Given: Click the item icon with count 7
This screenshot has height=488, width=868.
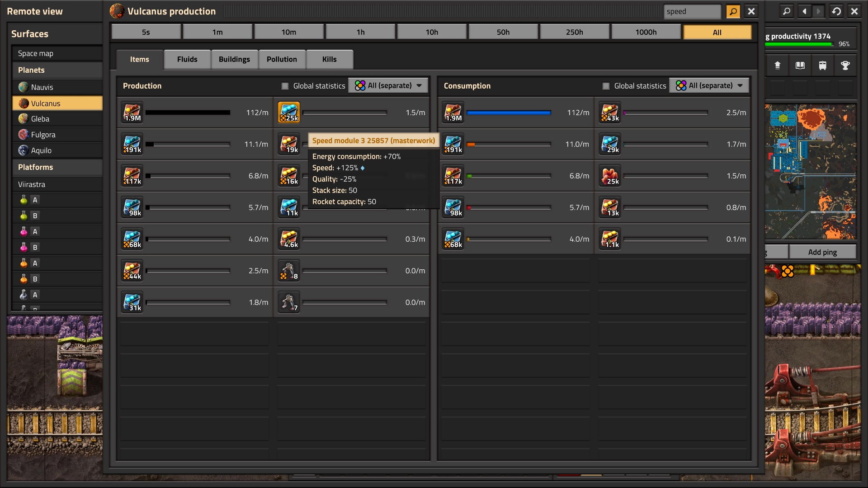Looking at the screenshot, I should [289, 302].
